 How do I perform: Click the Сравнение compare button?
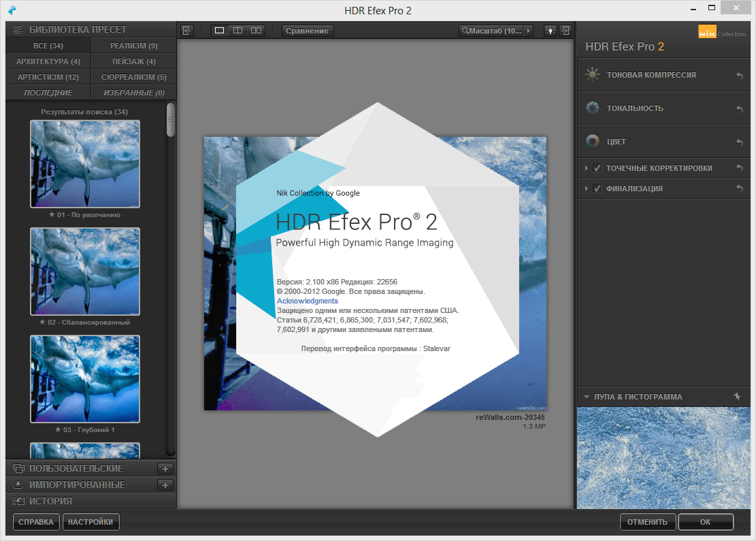click(308, 31)
